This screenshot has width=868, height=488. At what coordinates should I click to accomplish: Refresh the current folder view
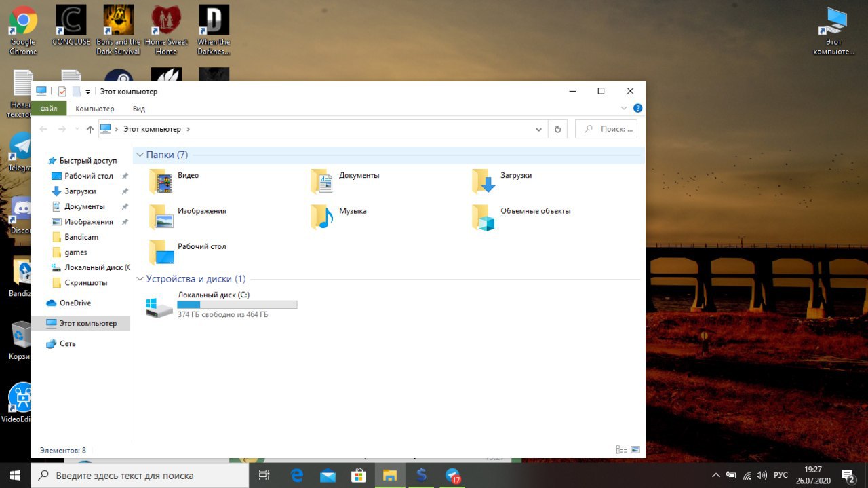(558, 129)
